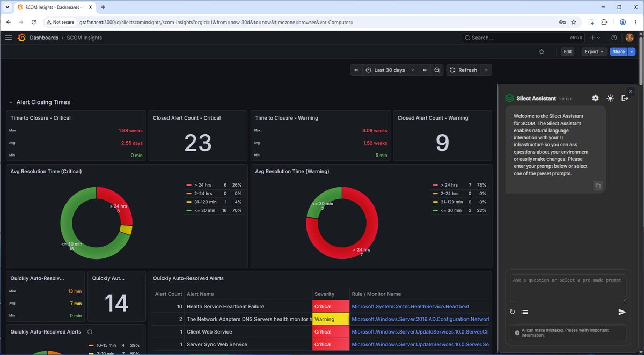Image resolution: width=644 pixels, height=355 pixels.
Task: Click the Edit dashboard button
Action: coord(567,51)
